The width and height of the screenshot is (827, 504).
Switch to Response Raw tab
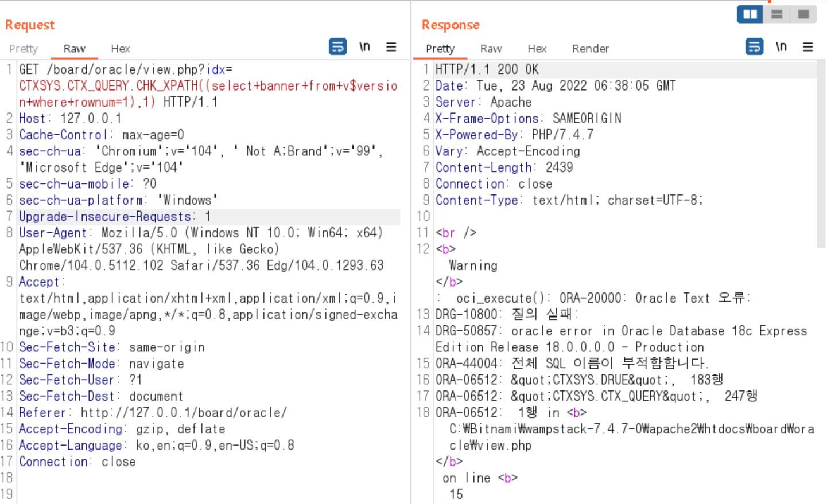click(x=491, y=49)
